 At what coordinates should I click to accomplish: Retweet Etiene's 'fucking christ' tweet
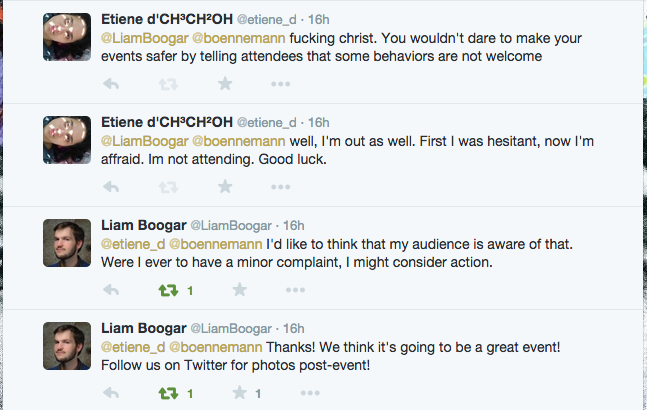pyautogui.click(x=168, y=84)
